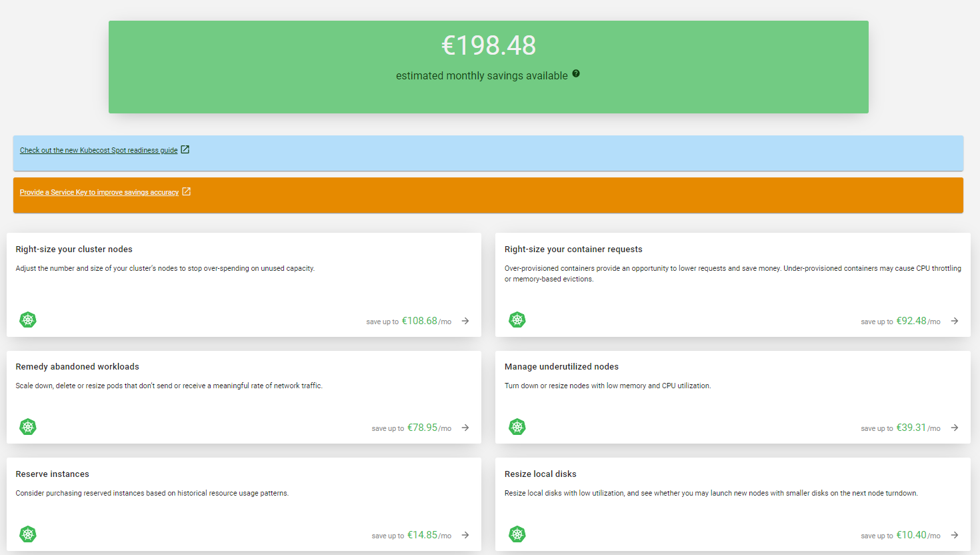This screenshot has width=980, height=555.
Task: Click Kubernetes icon in Reserve instances card
Action: (28, 534)
